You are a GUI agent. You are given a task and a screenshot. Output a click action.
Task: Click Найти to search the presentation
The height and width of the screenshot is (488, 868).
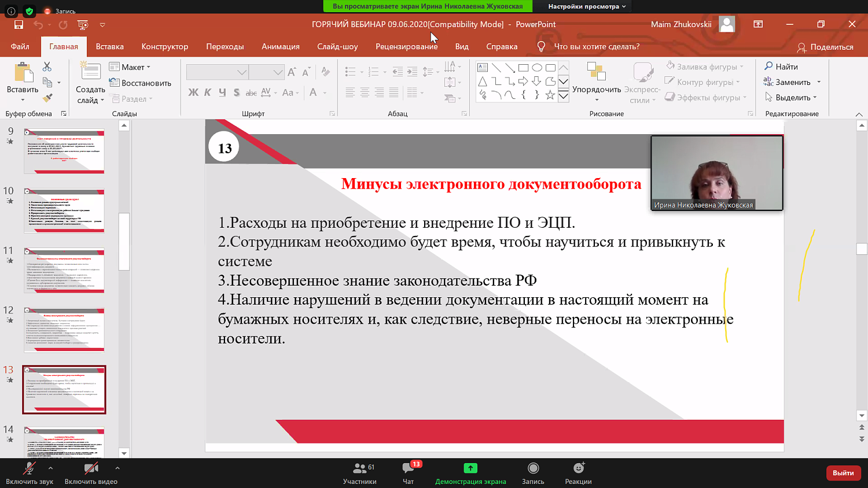coord(781,66)
